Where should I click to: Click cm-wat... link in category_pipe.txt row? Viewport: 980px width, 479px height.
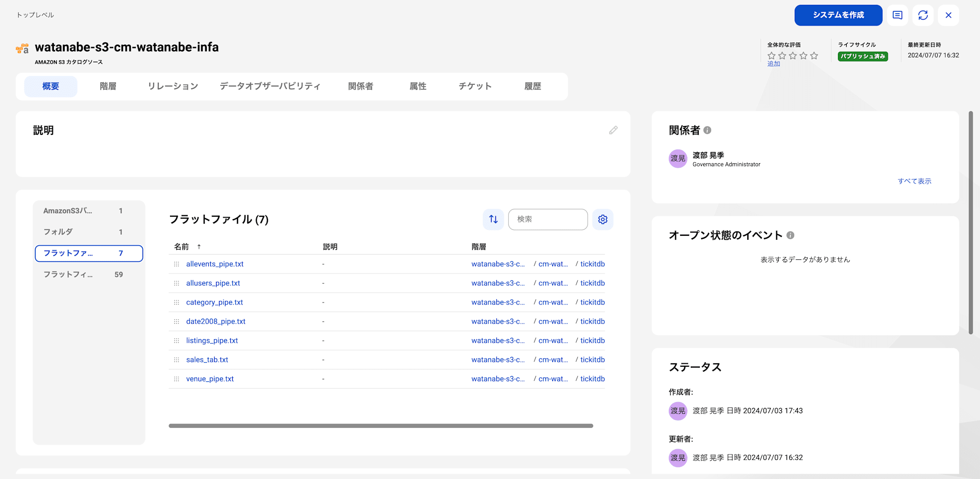553,302
